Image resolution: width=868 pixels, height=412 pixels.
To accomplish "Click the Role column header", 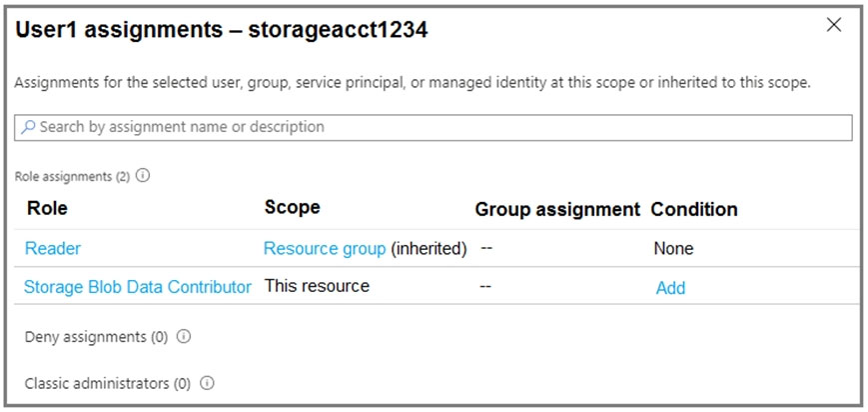I will tap(47, 209).
